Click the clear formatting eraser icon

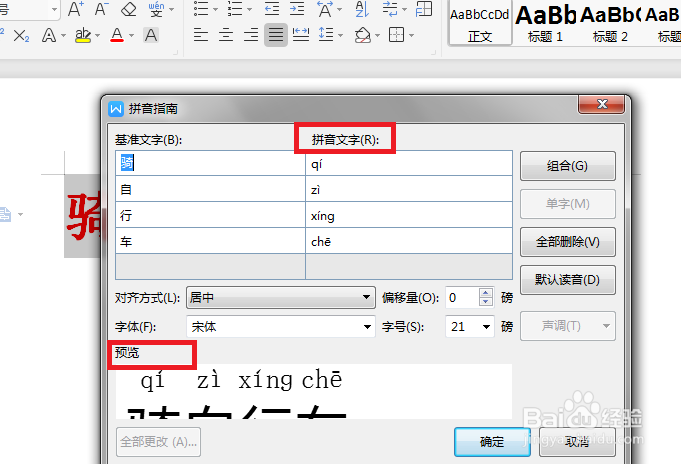129,9
